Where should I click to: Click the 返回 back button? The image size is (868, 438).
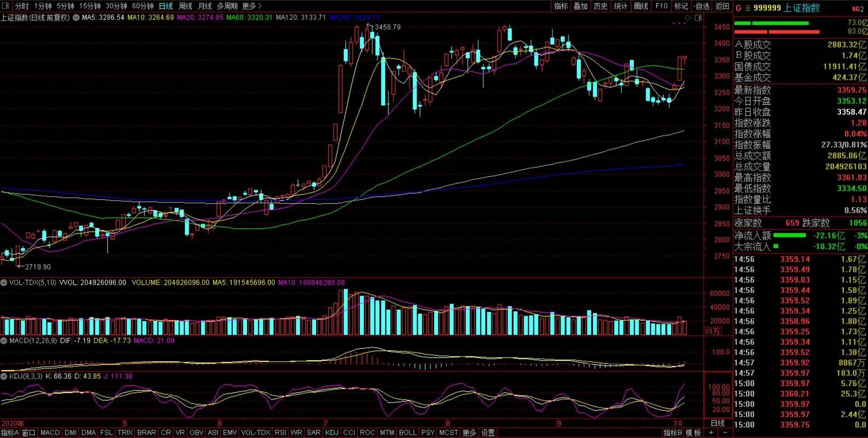pos(722,6)
